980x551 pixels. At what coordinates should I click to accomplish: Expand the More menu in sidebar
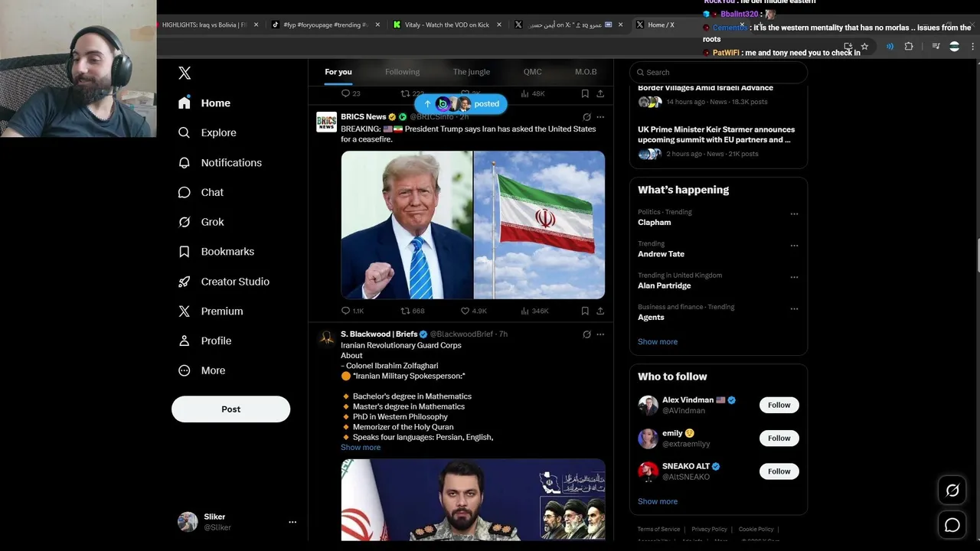click(202, 370)
